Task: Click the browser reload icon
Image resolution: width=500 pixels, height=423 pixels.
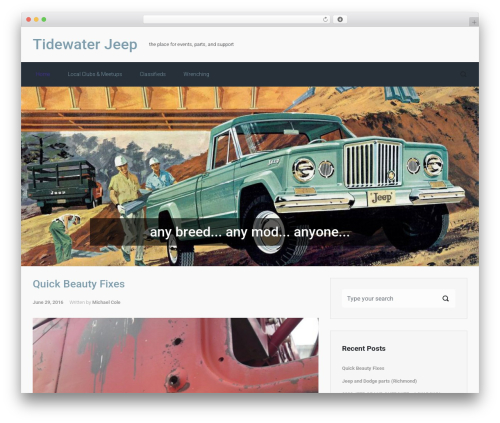Action: 325,19
